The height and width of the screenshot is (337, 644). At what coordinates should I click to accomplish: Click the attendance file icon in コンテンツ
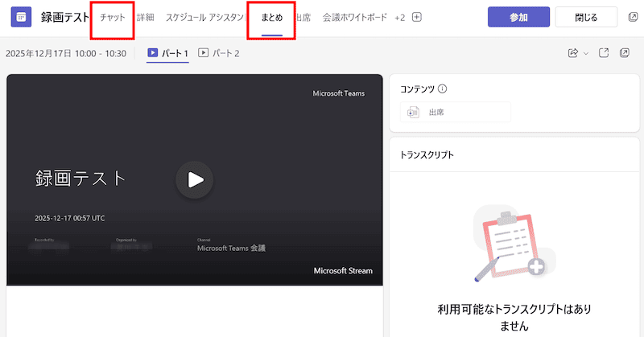point(413,112)
